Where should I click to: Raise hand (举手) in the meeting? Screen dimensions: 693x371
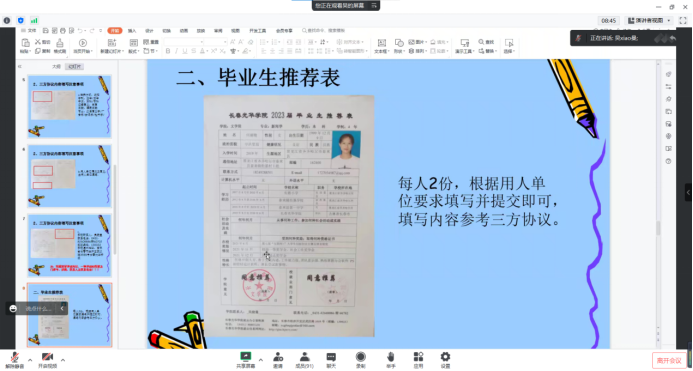coord(391,360)
